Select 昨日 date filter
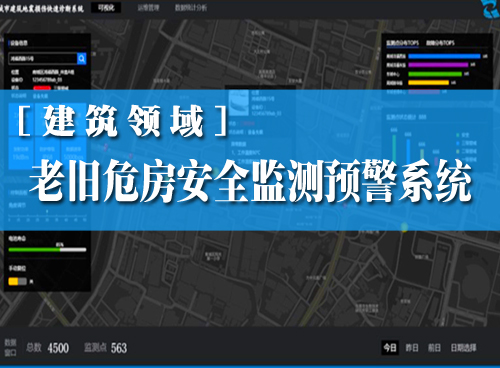This screenshot has height=368, width=500. pos(412,348)
